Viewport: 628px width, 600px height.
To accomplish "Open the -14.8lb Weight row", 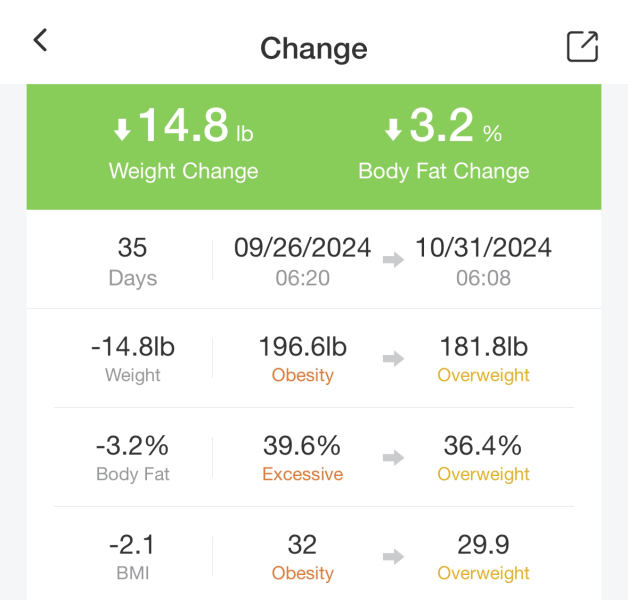I will click(132, 358).
